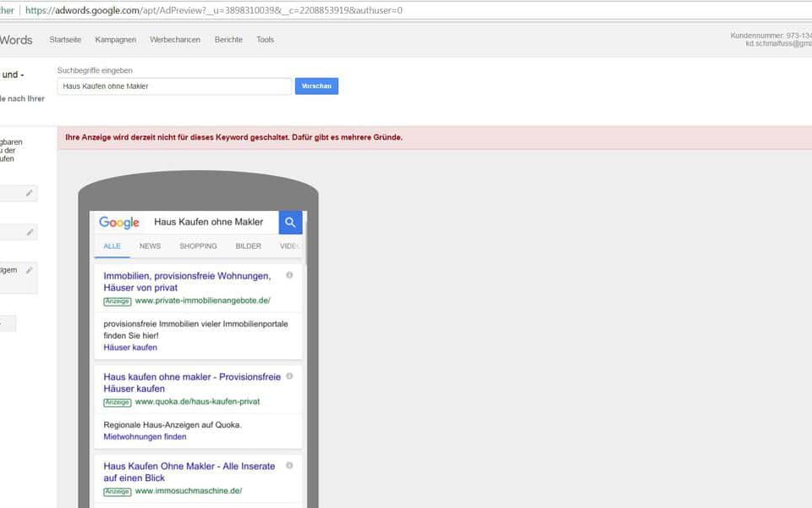Select the NEWS tab in preview

[x=151, y=246]
